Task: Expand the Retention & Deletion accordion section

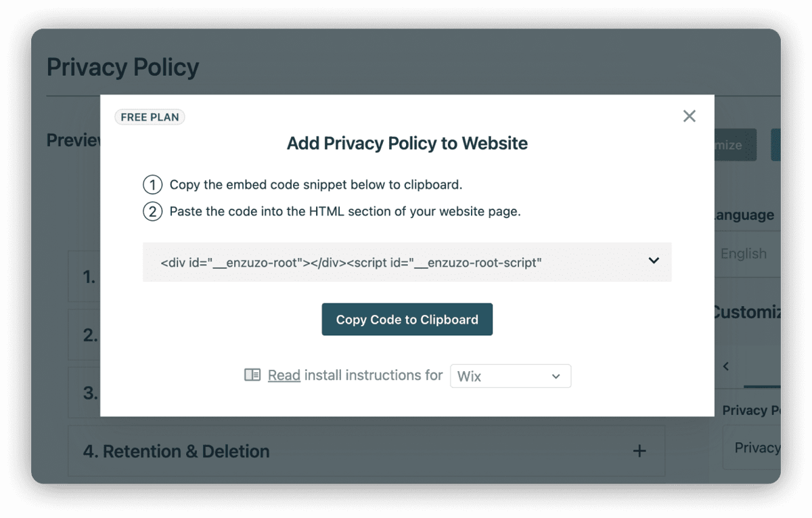Action: pos(365,451)
